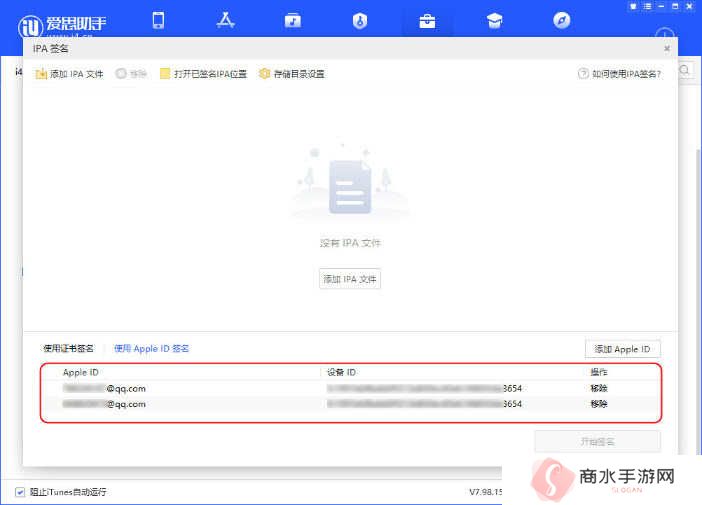Open the App Store apps icon
Screen dimensions: 702x505
[225, 21]
